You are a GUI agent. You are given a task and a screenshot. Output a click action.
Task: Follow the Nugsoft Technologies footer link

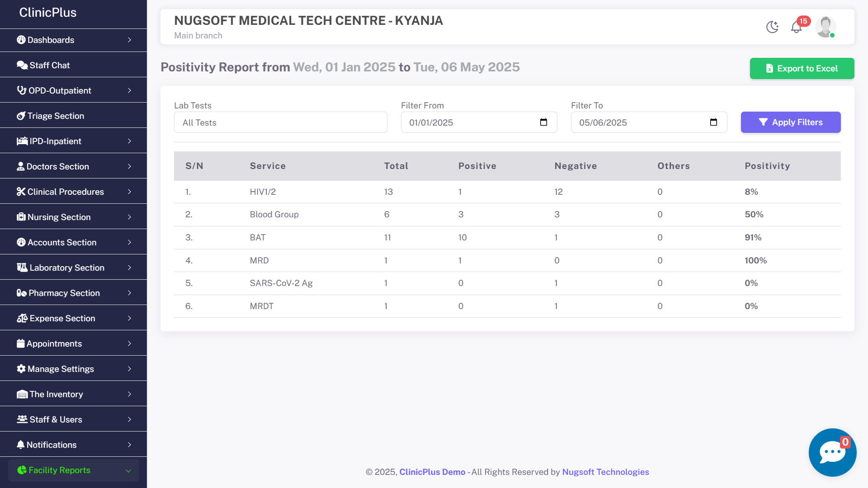[605, 472]
